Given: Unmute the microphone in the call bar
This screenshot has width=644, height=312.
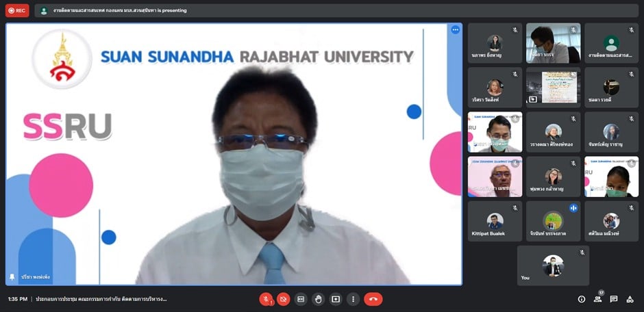Looking at the screenshot, I should click(x=266, y=299).
